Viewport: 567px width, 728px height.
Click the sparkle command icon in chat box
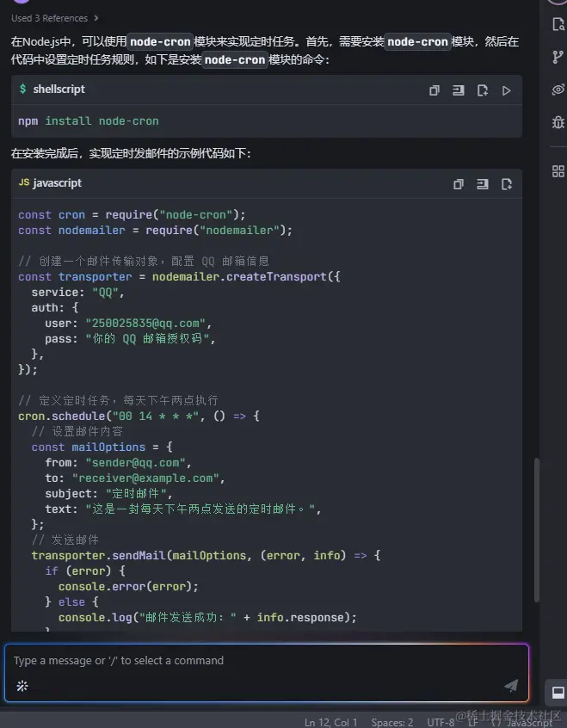[x=22, y=686]
